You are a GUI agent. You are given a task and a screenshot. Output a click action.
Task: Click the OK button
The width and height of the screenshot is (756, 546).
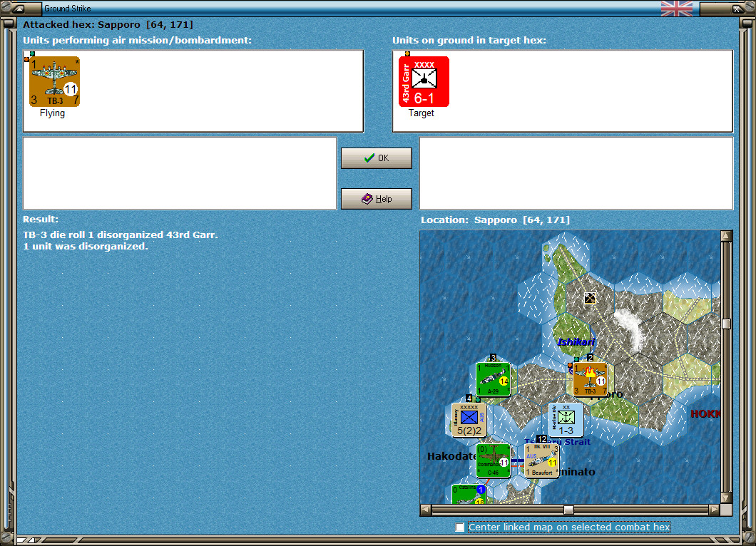pos(377,158)
